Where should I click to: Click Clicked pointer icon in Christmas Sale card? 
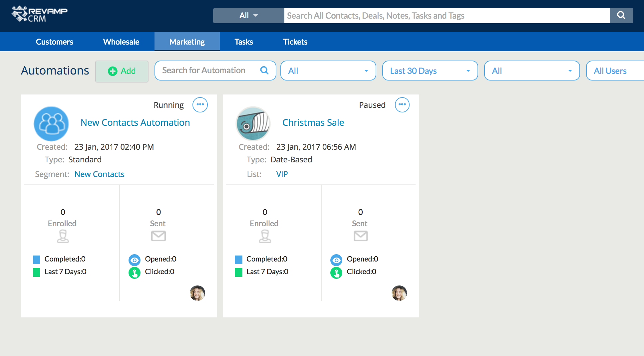tap(336, 273)
